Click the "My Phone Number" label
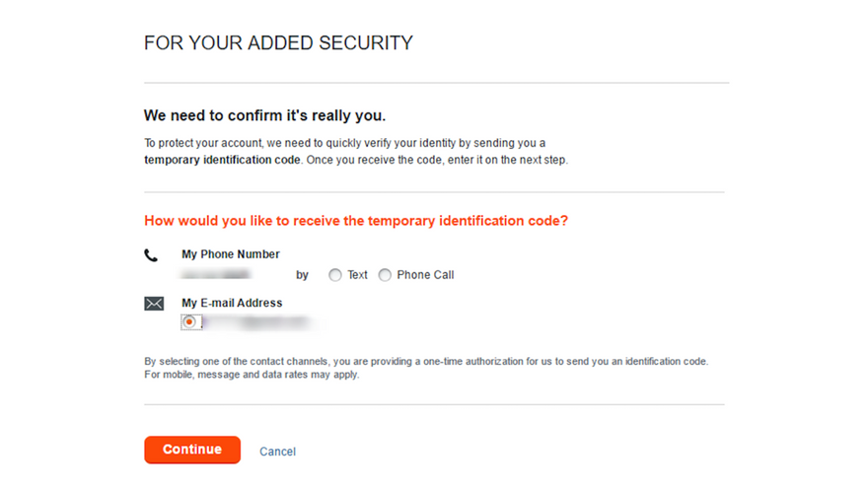The image size is (868, 493). [x=231, y=254]
